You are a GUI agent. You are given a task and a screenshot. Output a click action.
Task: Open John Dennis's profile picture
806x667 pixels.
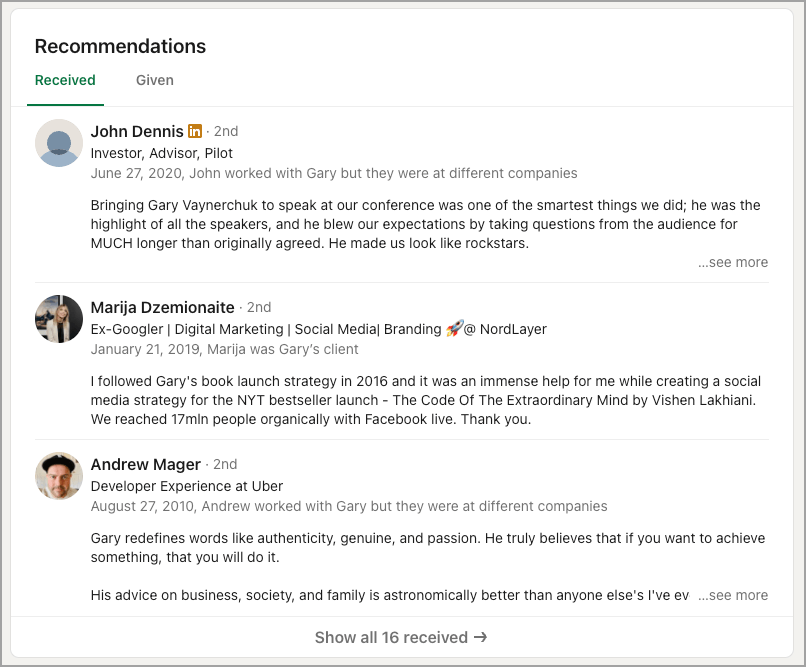59,143
